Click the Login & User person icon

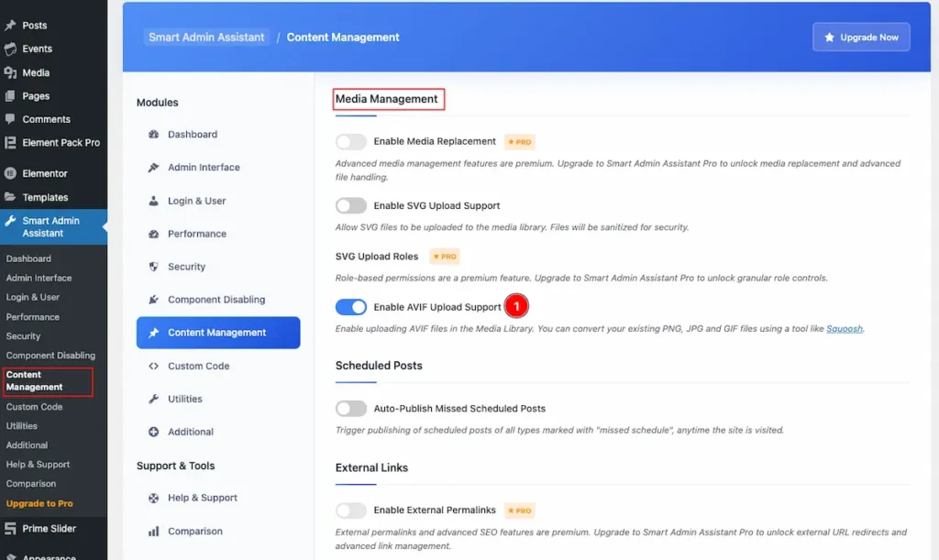154,201
